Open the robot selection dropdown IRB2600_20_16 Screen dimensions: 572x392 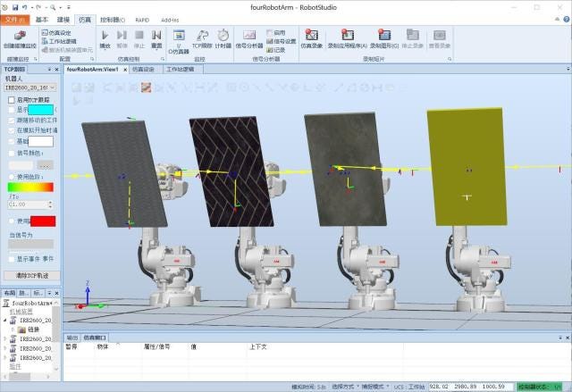point(29,88)
